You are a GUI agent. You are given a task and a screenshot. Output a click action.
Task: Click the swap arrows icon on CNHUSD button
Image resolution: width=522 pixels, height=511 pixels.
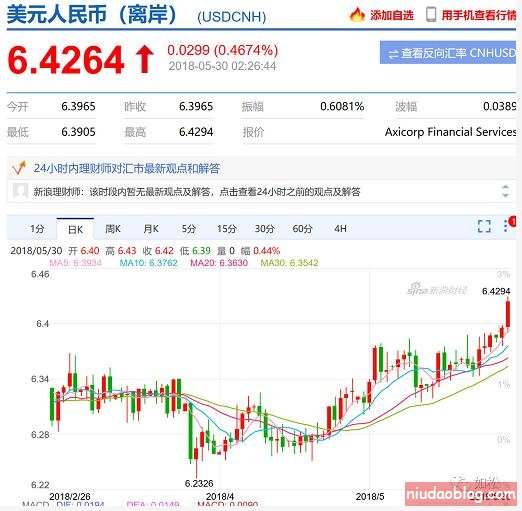click(x=393, y=54)
